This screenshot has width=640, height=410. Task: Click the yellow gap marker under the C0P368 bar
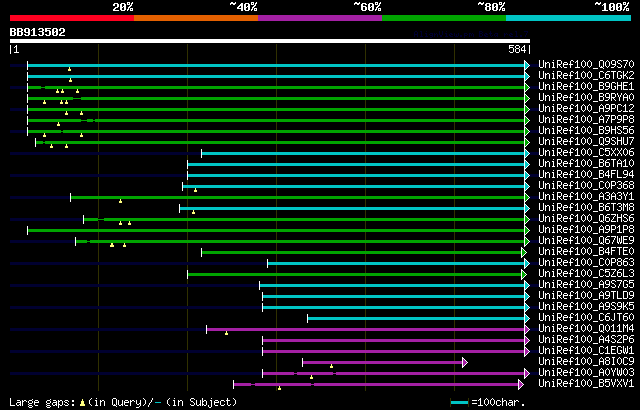pyautogui.click(x=196, y=190)
